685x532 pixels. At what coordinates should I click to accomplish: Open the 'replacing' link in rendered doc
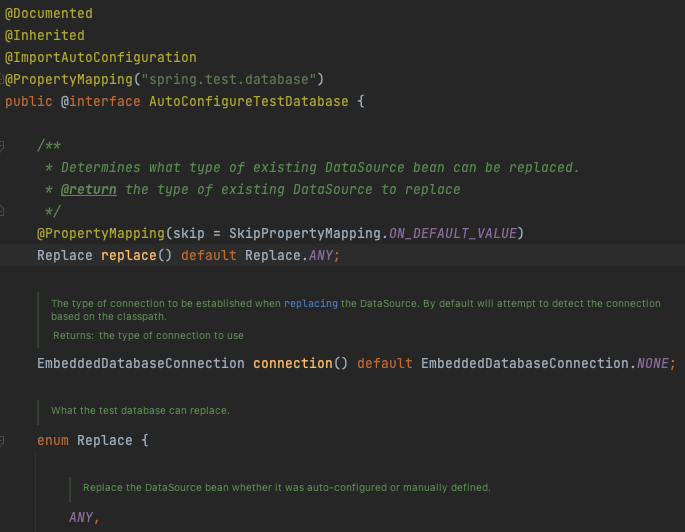(x=311, y=304)
